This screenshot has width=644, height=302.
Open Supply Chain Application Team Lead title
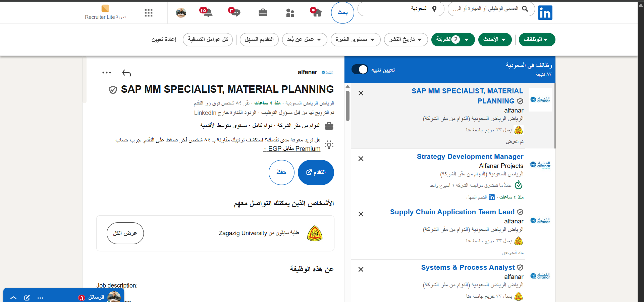click(452, 212)
